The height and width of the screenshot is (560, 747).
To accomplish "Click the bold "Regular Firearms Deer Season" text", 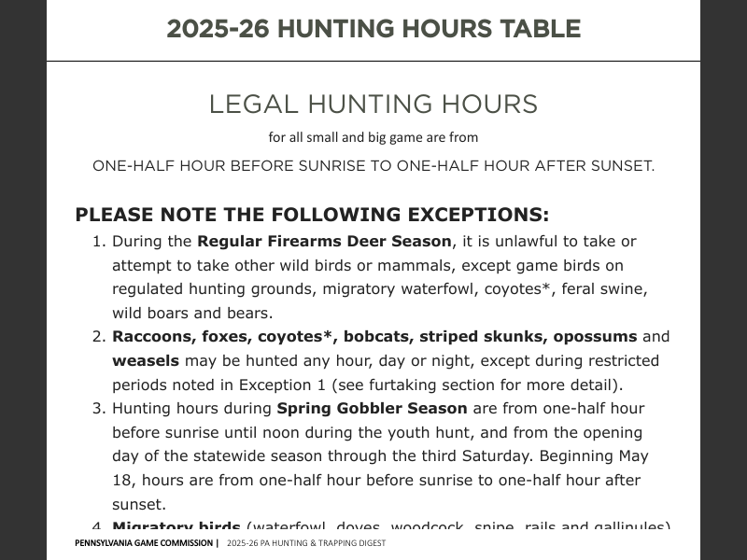I will 324,241.
